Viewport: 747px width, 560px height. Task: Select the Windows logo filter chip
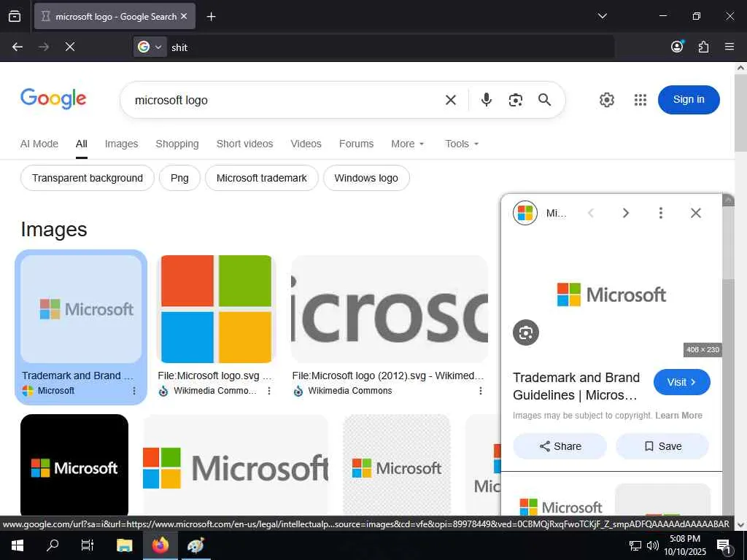(x=366, y=178)
